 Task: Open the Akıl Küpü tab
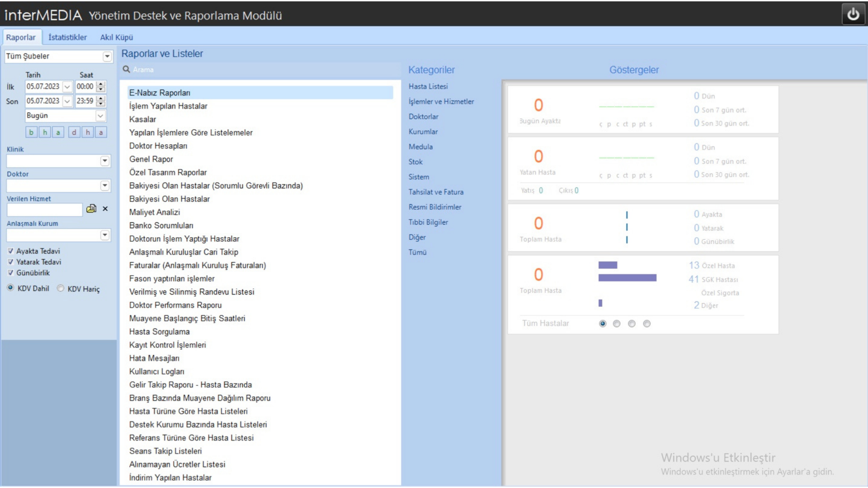[116, 38]
